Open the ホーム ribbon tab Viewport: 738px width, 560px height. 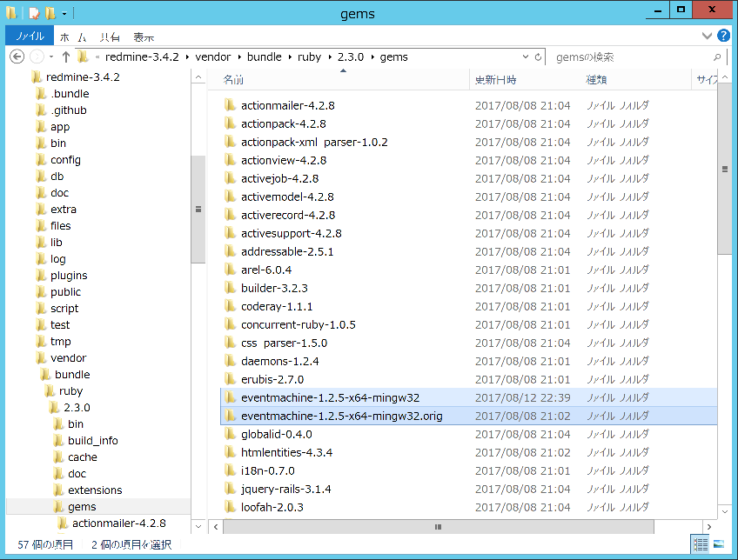[73, 37]
